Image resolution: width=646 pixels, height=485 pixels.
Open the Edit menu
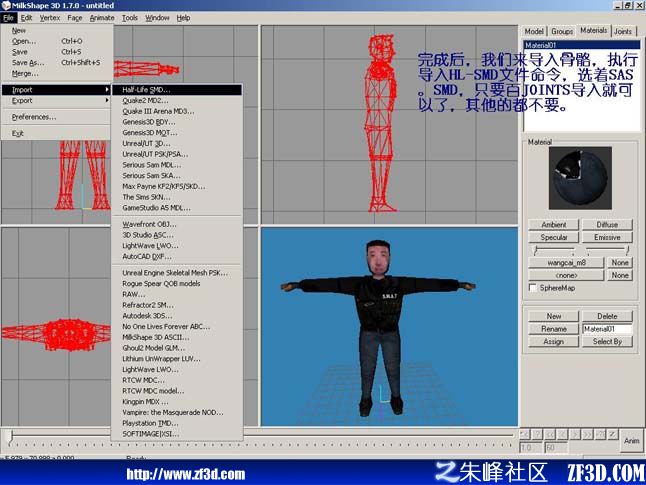(26, 18)
